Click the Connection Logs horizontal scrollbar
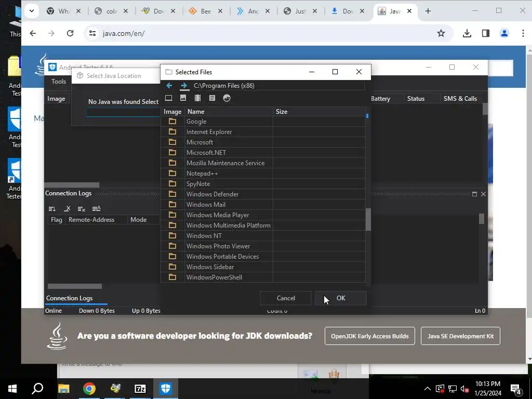Screen dimensions: 532x399 [75, 286]
